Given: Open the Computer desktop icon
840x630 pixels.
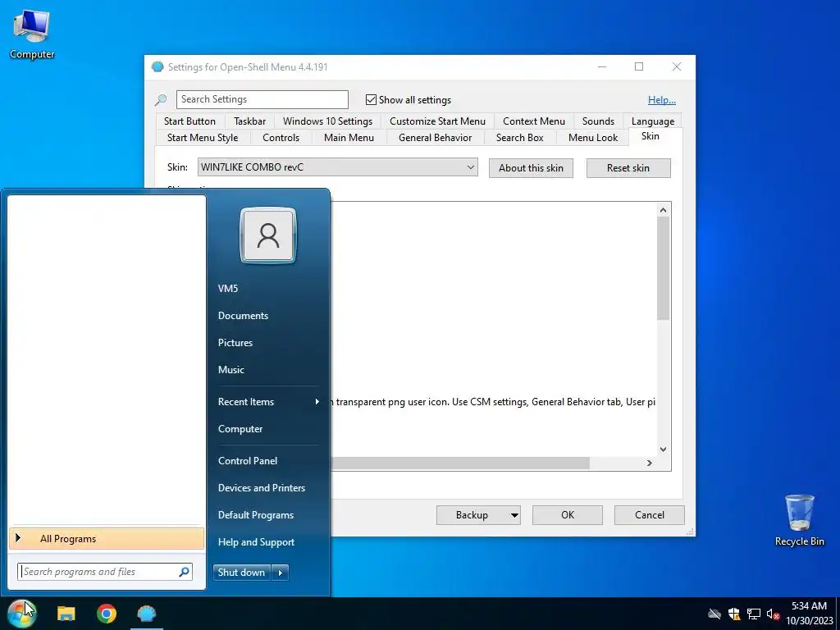Looking at the screenshot, I should click(32, 33).
